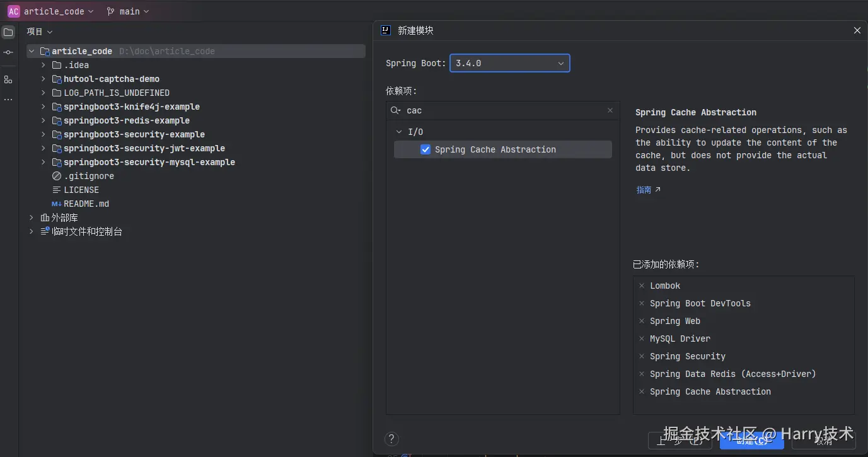Open the Spring Boot version dropdown
Image resolution: width=868 pixels, height=457 pixels.
click(509, 63)
